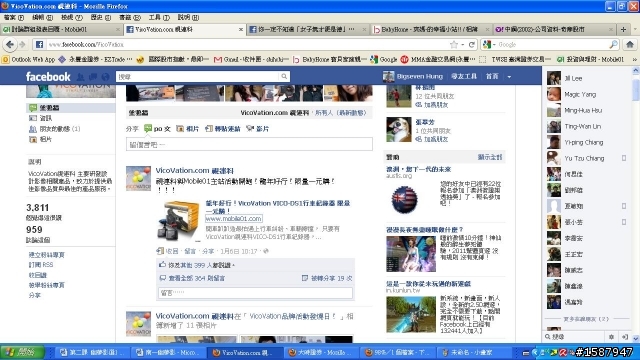Open chat with Magic Yang

point(587,94)
